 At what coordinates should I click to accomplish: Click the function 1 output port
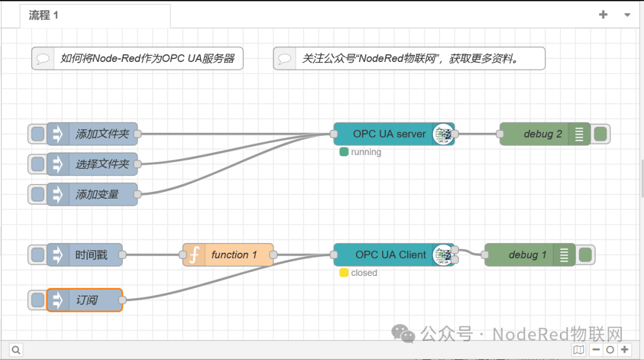(273, 255)
